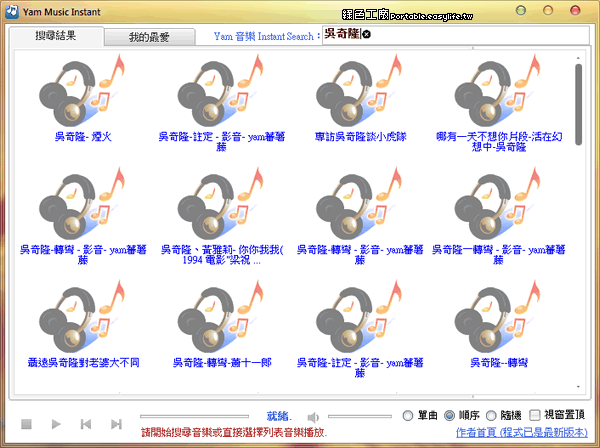Clear the search box with the X icon
The width and height of the screenshot is (600, 448).
pyautogui.click(x=366, y=34)
